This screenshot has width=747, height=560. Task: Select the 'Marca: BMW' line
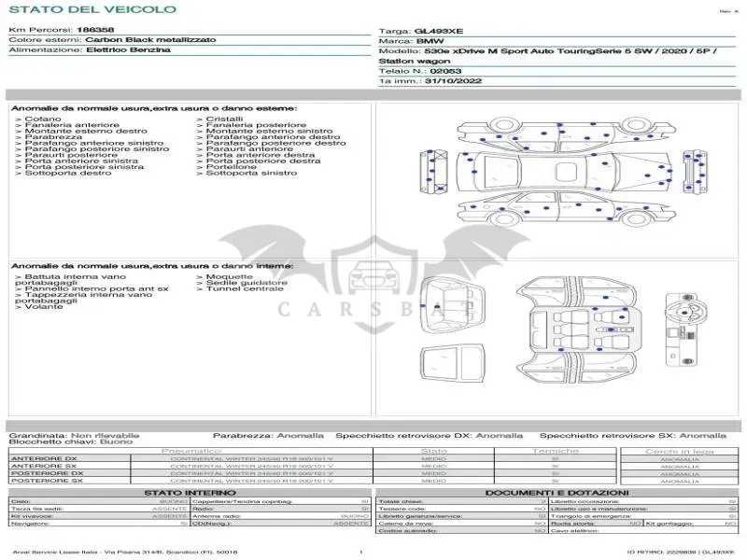[411, 41]
